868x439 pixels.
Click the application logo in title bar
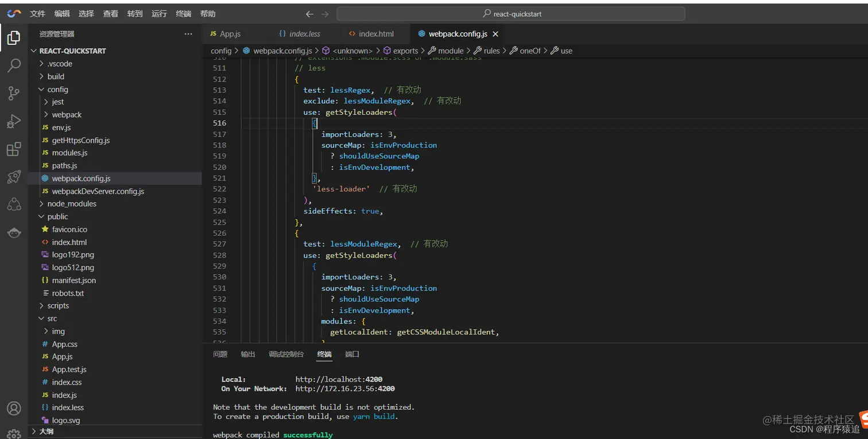point(14,14)
